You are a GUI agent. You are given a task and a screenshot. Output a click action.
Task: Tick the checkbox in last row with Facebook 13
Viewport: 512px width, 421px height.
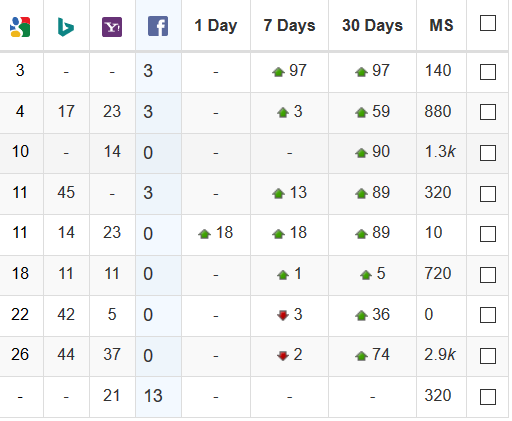(x=488, y=397)
